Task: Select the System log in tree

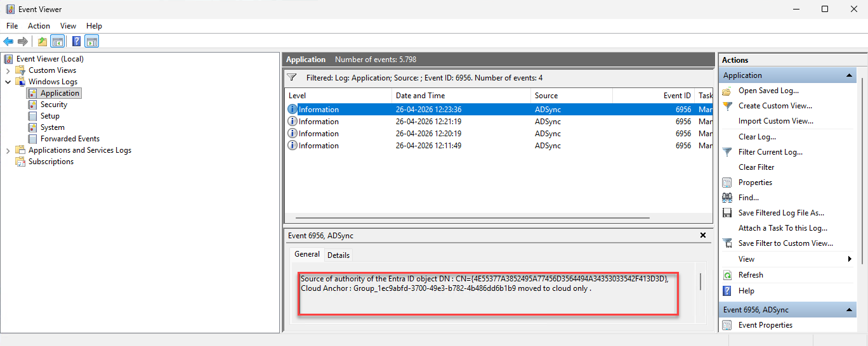Action: tap(52, 127)
